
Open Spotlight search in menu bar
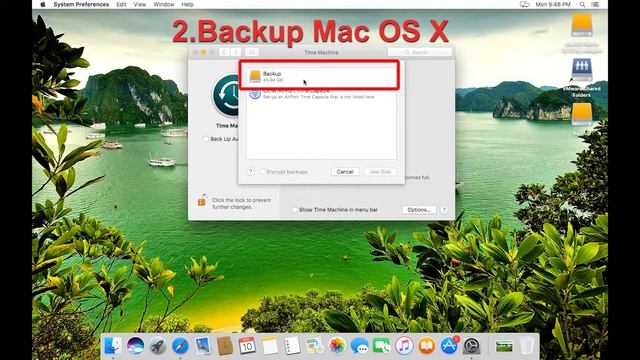[582, 4]
